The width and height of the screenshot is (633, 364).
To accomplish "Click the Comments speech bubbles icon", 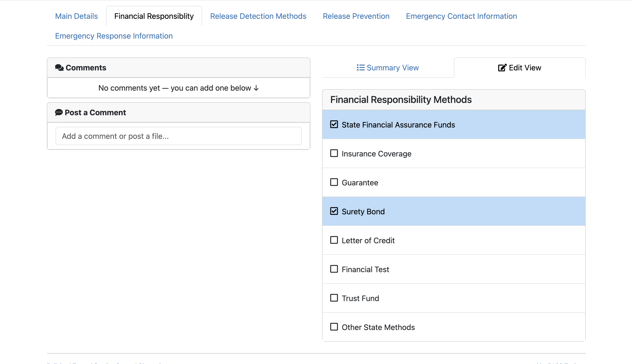I will point(59,67).
